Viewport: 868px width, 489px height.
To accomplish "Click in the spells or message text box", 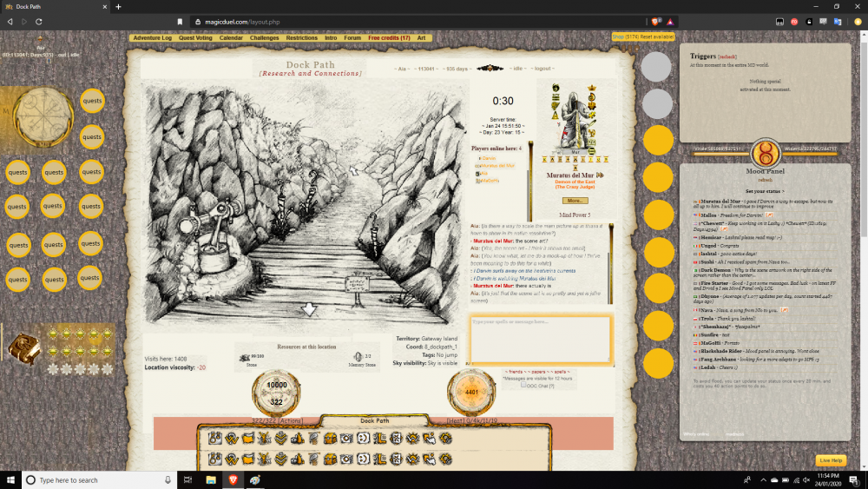I will tap(540, 339).
